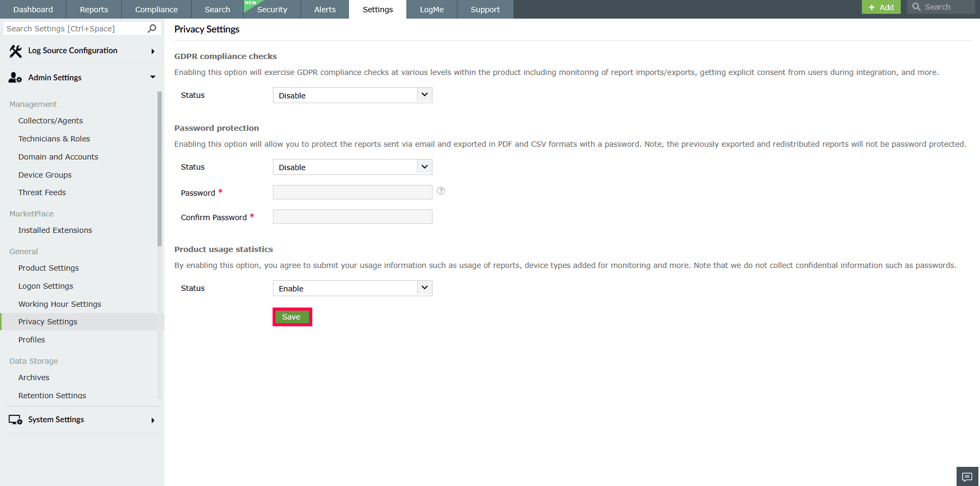Click the Admin Settings person-gear icon

pyautogui.click(x=14, y=77)
